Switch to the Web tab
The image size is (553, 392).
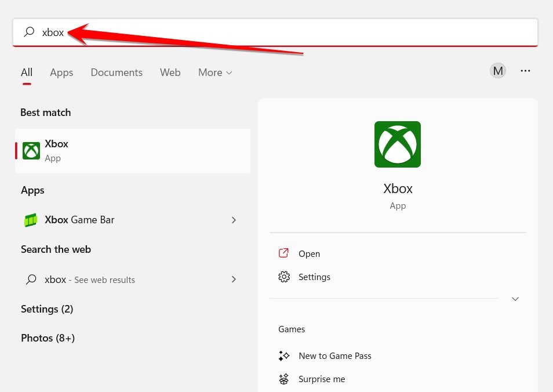point(170,72)
